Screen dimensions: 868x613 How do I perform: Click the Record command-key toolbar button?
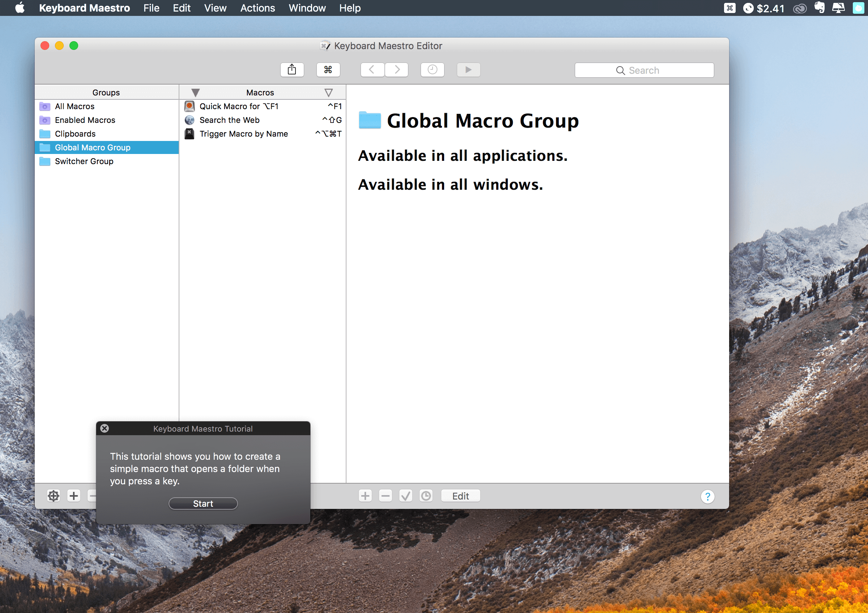pyautogui.click(x=328, y=70)
